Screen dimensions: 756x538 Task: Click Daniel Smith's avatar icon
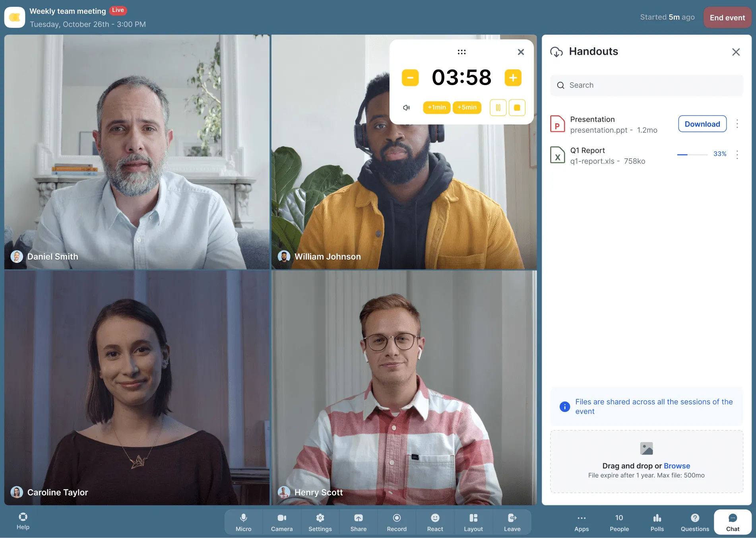[x=17, y=256]
